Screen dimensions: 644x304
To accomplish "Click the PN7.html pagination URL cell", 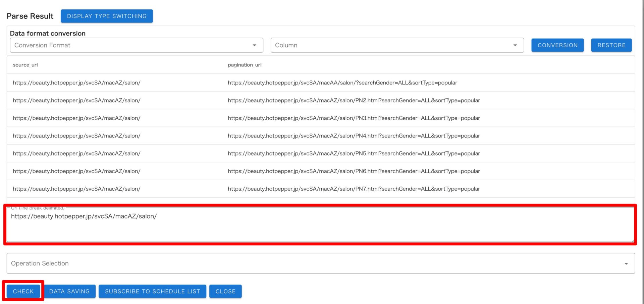I will (354, 189).
